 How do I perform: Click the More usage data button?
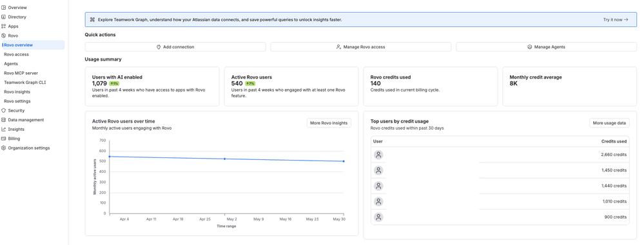[x=609, y=123]
